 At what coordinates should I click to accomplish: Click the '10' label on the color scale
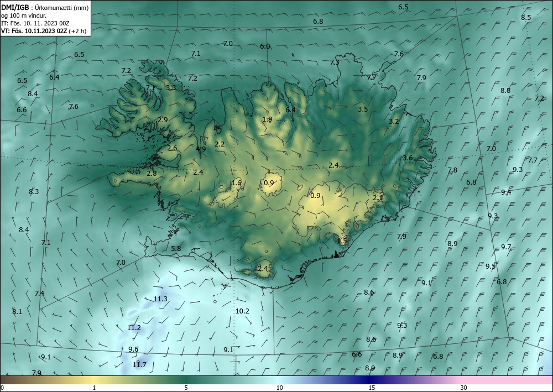(279, 388)
